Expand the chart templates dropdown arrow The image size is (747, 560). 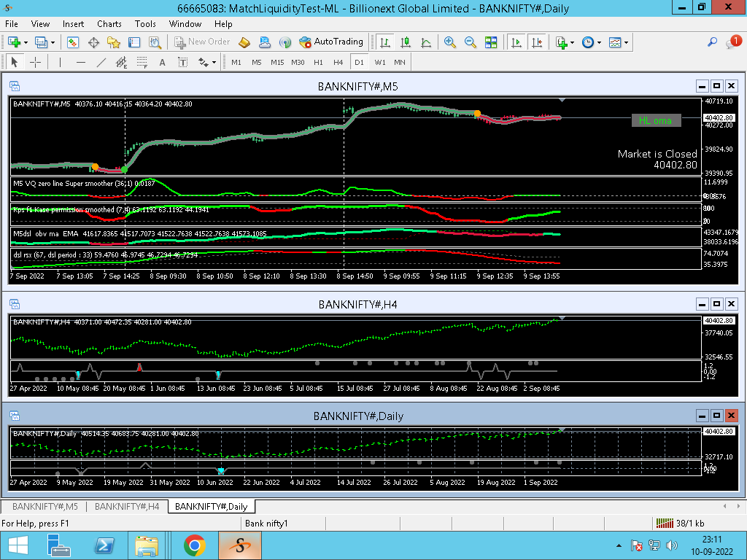[626, 43]
